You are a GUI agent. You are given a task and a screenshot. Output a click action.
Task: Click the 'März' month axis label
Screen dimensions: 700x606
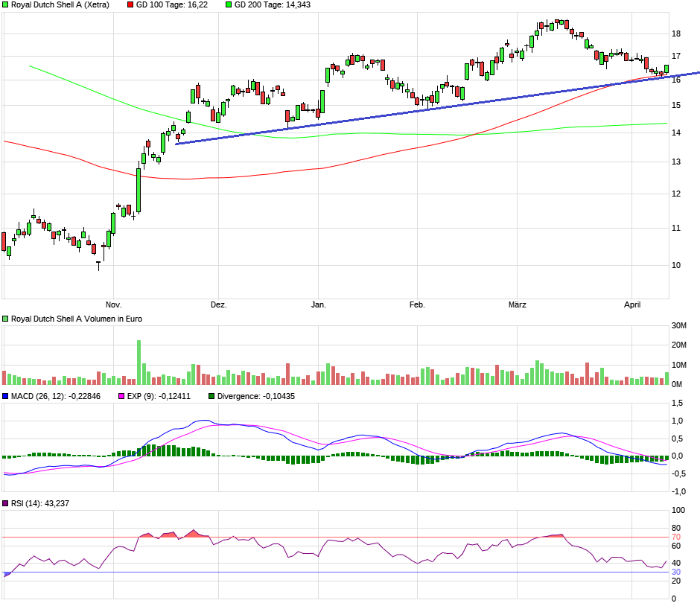tap(517, 304)
